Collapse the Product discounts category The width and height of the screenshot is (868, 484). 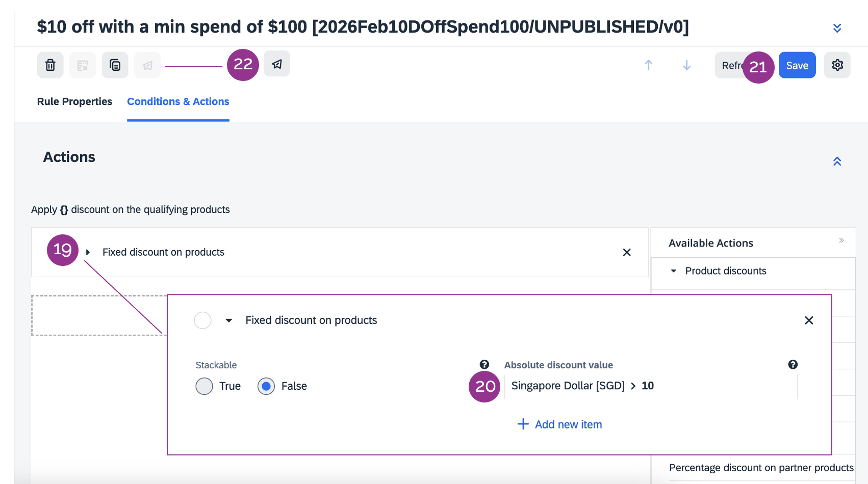coord(674,271)
